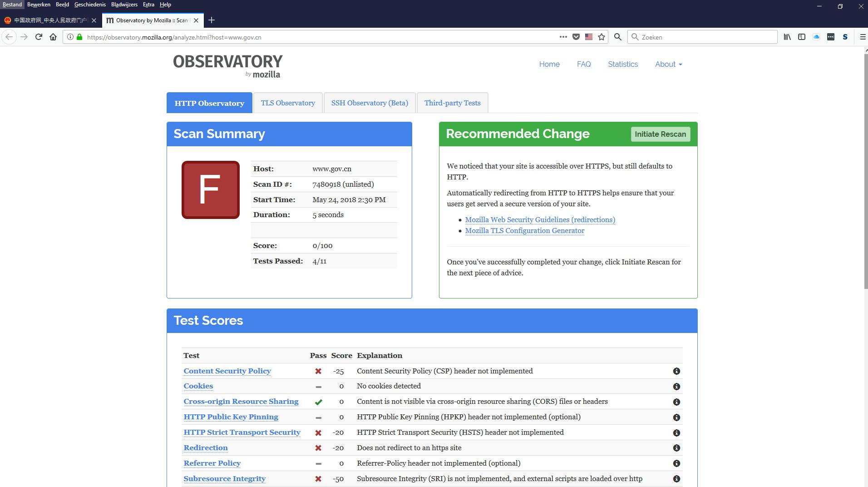868x487 pixels.
Task: Open the HTTP Public Key Pinning link
Action: [x=231, y=417]
